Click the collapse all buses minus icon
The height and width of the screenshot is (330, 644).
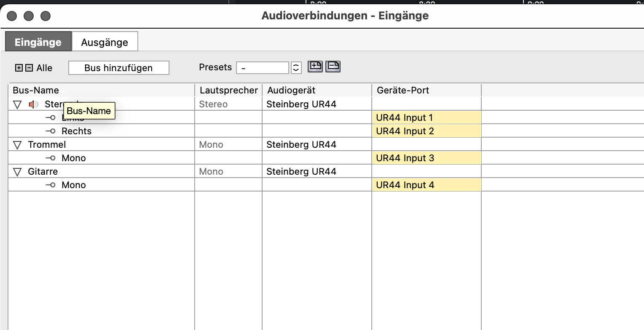(29, 68)
